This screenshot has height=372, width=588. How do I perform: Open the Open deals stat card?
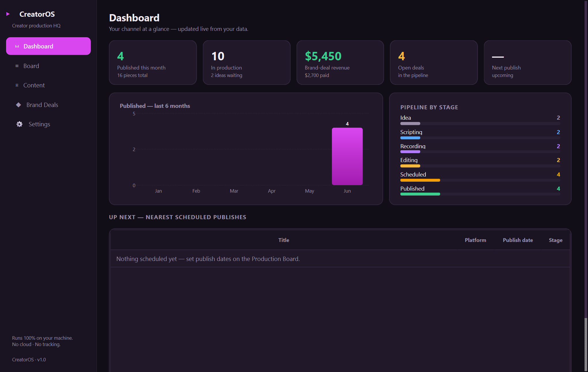434,63
